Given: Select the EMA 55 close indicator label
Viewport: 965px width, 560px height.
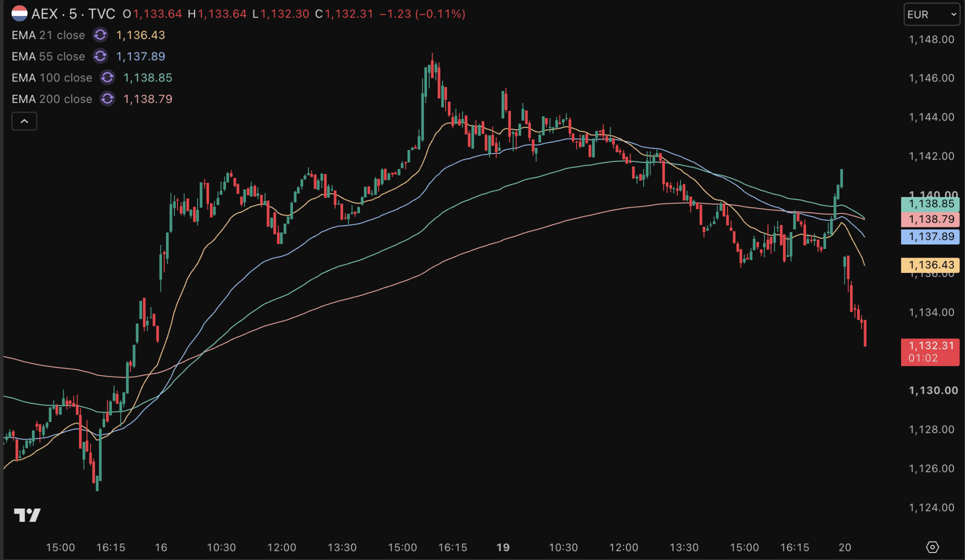Looking at the screenshot, I should click(x=48, y=56).
